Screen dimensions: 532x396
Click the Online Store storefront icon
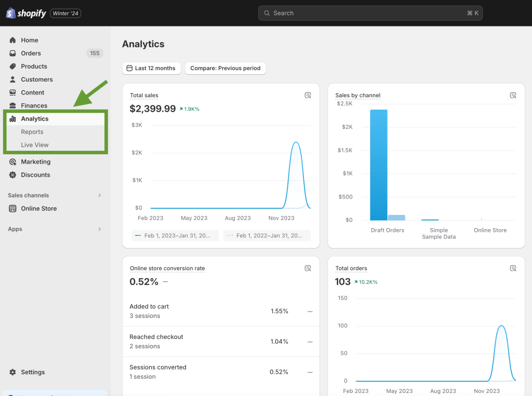click(x=12, y=209)
